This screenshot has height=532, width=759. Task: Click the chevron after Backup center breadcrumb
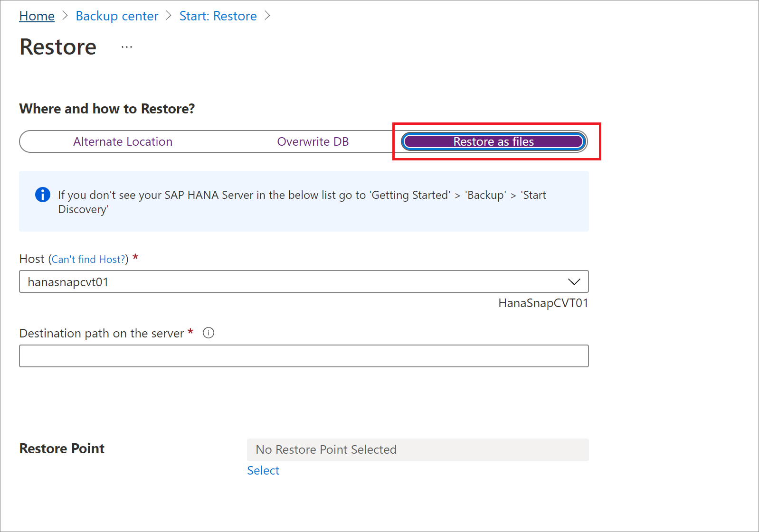169,16
